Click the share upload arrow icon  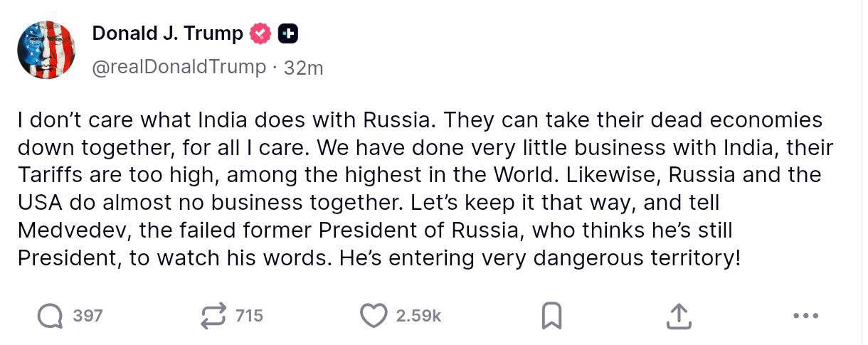coord(678,317)
